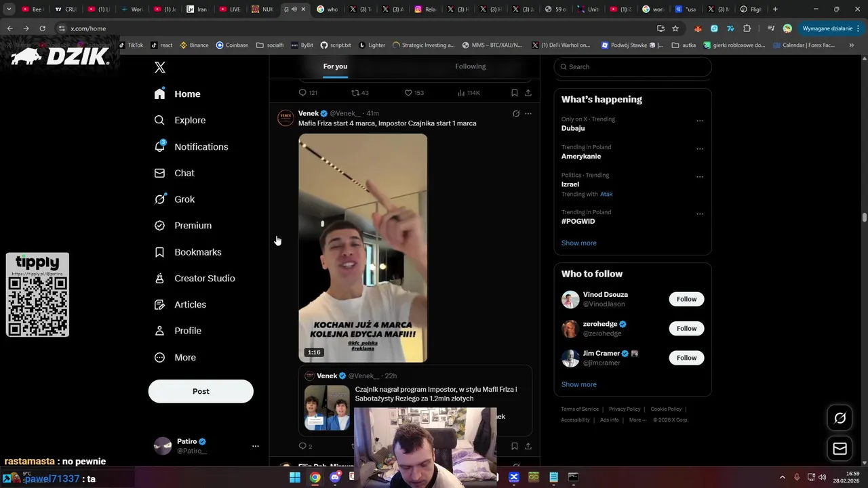868x488 pixels.
Task: Like the post with 153 likes
Action: 414,93
